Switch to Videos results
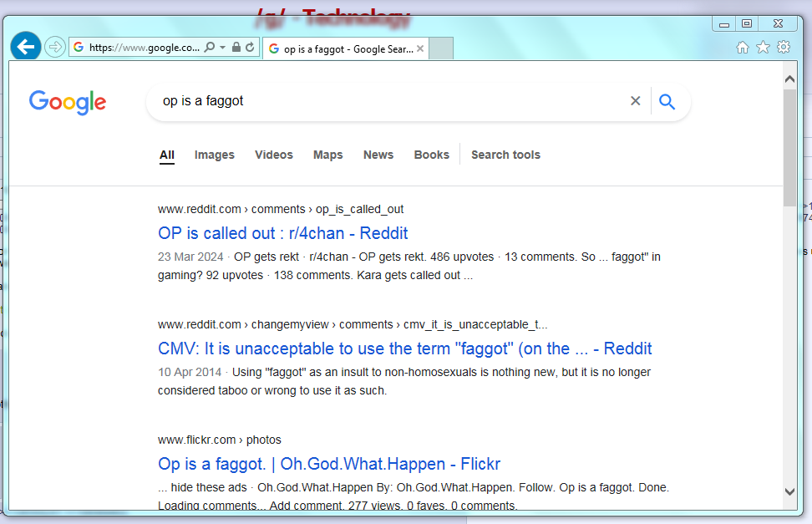The image size is (812, 524). pyautogui.click(x=274, y=155)
